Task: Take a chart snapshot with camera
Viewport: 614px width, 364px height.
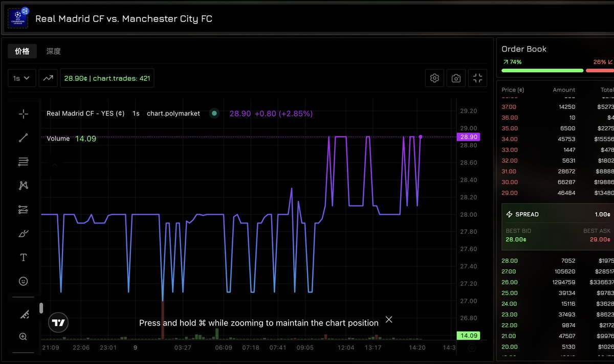Action: click(456, 78)
